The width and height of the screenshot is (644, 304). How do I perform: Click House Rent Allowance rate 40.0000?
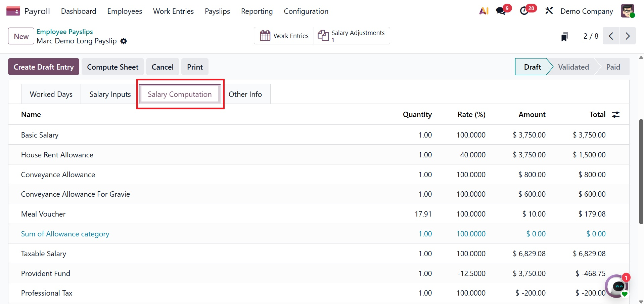[x=473, y=155]
